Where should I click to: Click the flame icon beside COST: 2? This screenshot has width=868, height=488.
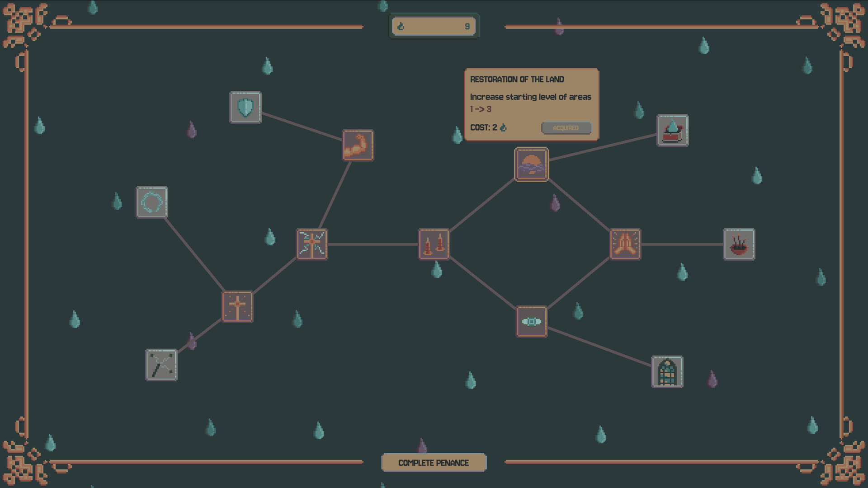click(503, 127)
